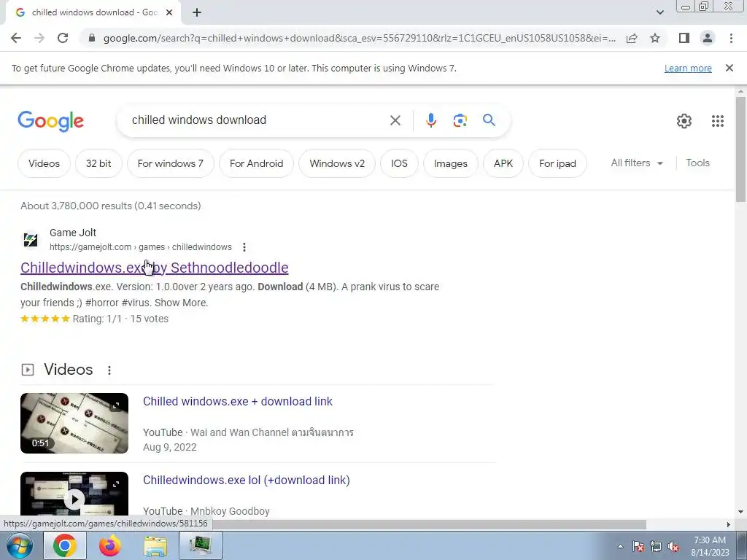Follow the Learn more link

[688, 69]
